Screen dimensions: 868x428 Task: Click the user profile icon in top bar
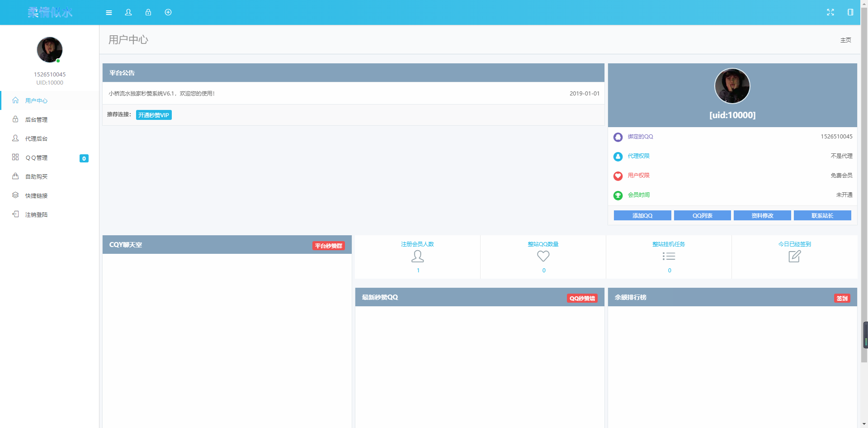pos(128,13)
